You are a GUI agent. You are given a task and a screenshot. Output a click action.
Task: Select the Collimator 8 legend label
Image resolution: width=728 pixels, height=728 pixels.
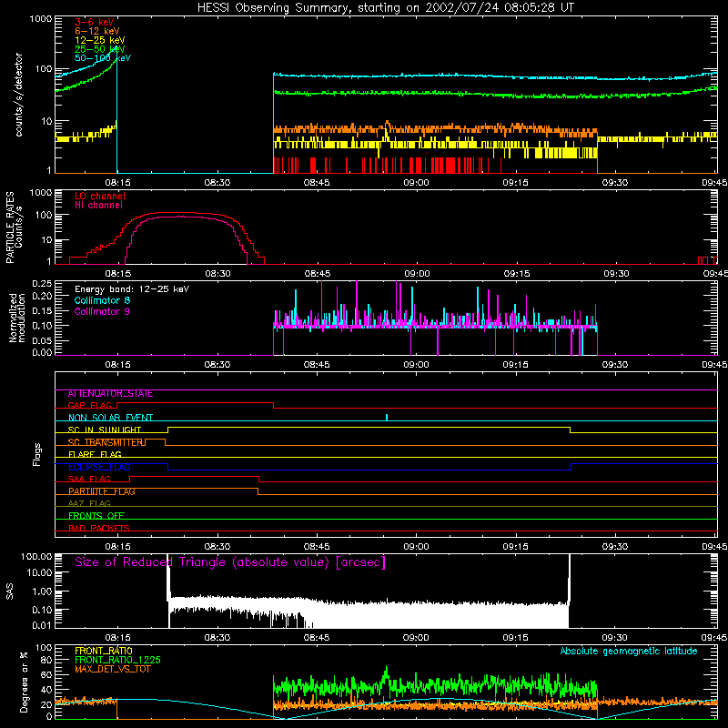coord(102,300)
